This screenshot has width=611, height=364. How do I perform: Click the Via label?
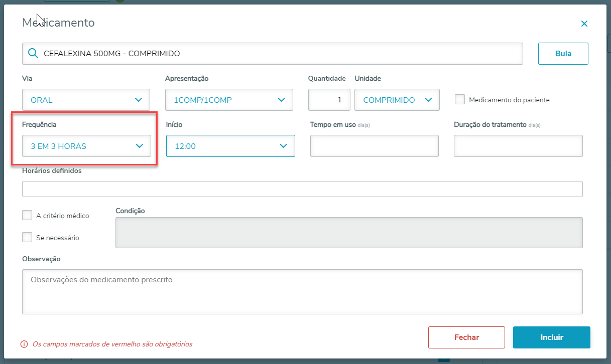click(x=27, y=78)
